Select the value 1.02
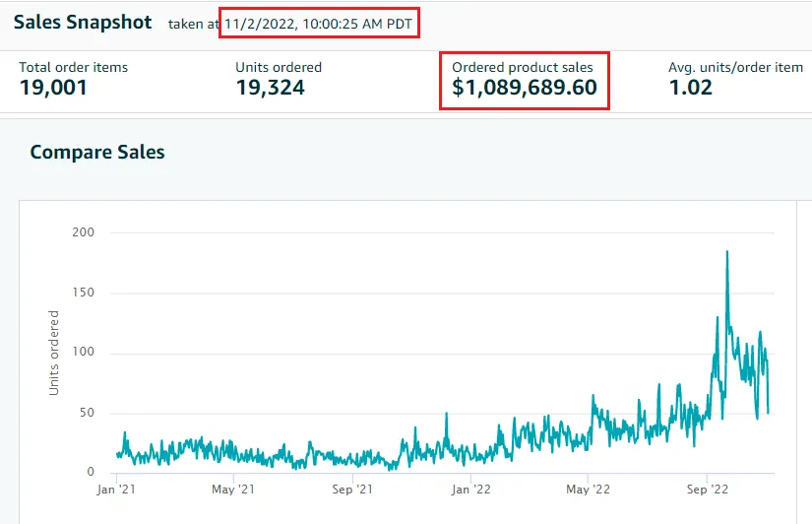 tap(691, 87)
